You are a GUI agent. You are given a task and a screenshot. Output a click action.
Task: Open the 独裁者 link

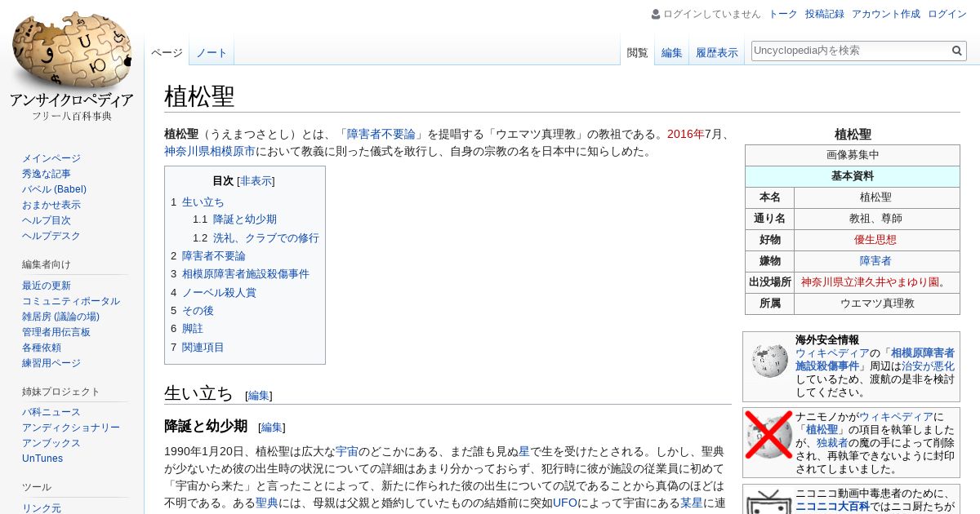coord(832,442)
